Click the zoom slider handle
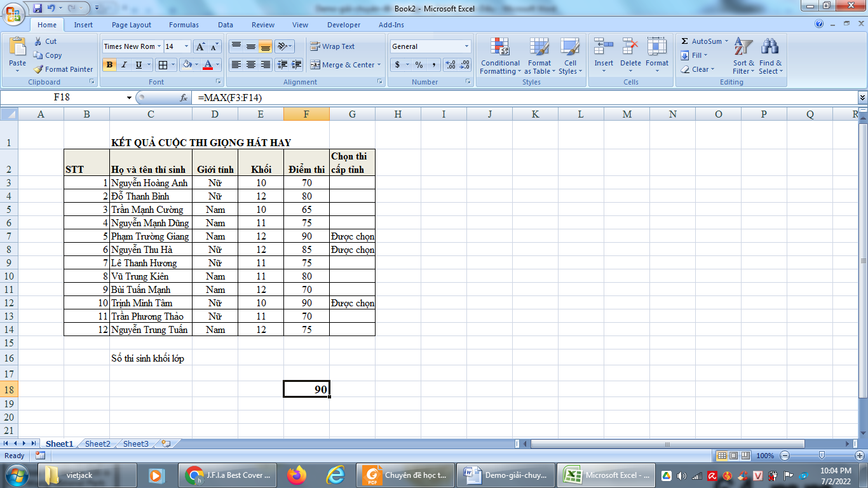The image size is (868, 488). tap(822, 456)
